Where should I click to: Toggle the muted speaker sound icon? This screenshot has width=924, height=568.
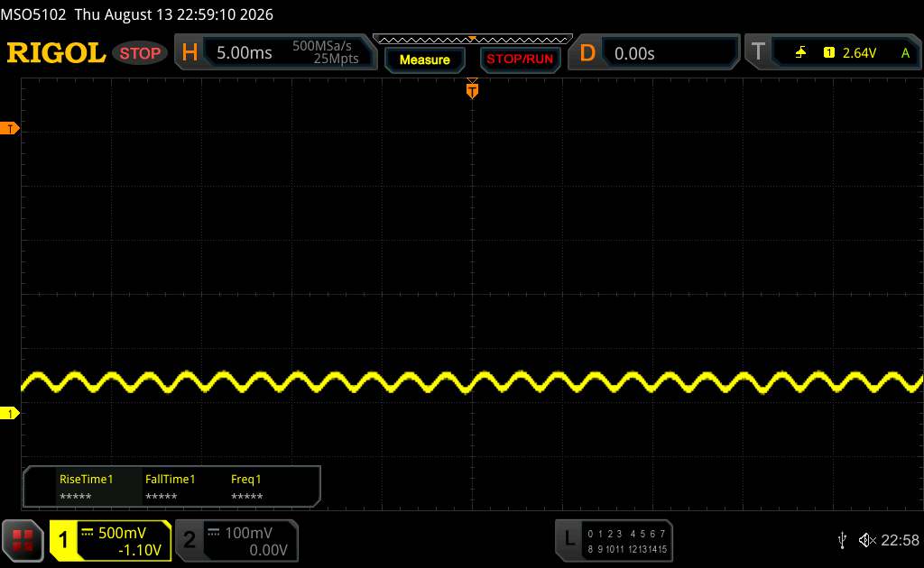[x=867, y=540]
